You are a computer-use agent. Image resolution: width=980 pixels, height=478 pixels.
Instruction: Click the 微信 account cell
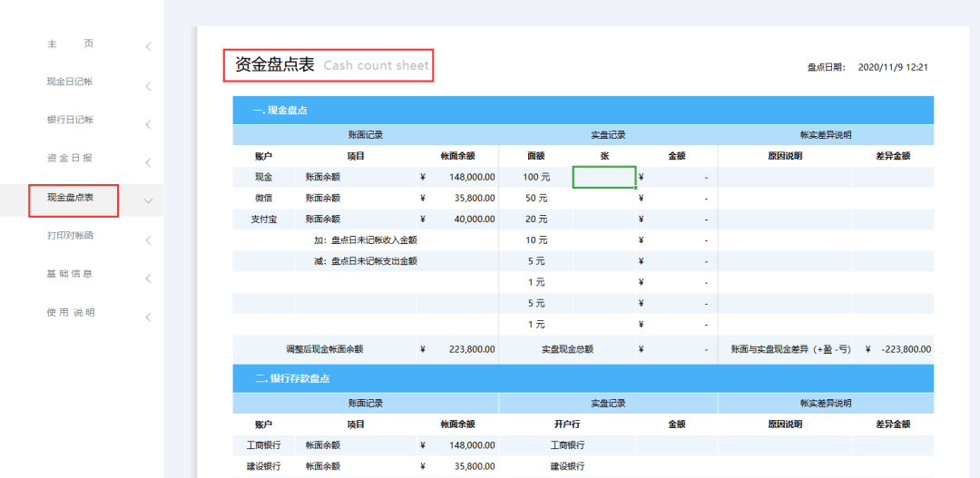pyautogui.click(x=264, y=198)
